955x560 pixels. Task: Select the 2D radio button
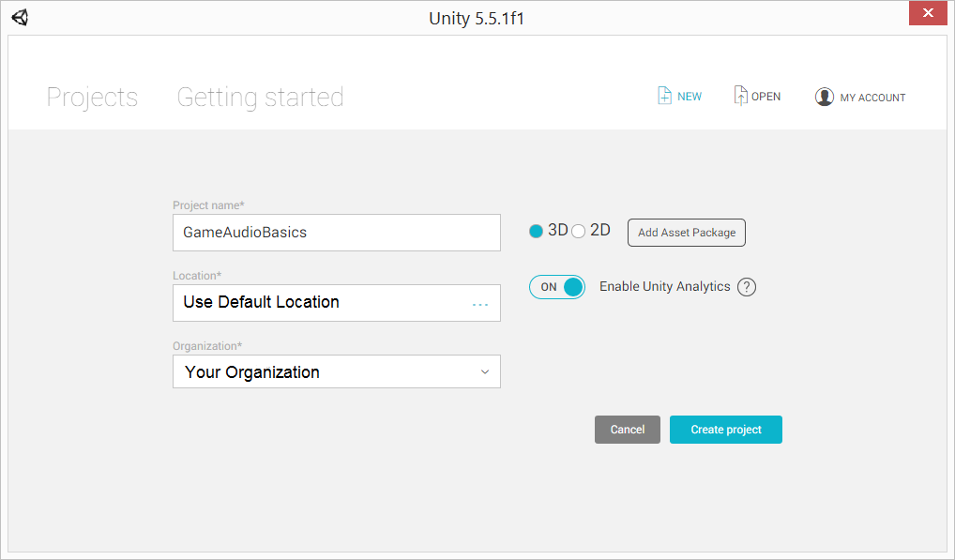(579, 232)
